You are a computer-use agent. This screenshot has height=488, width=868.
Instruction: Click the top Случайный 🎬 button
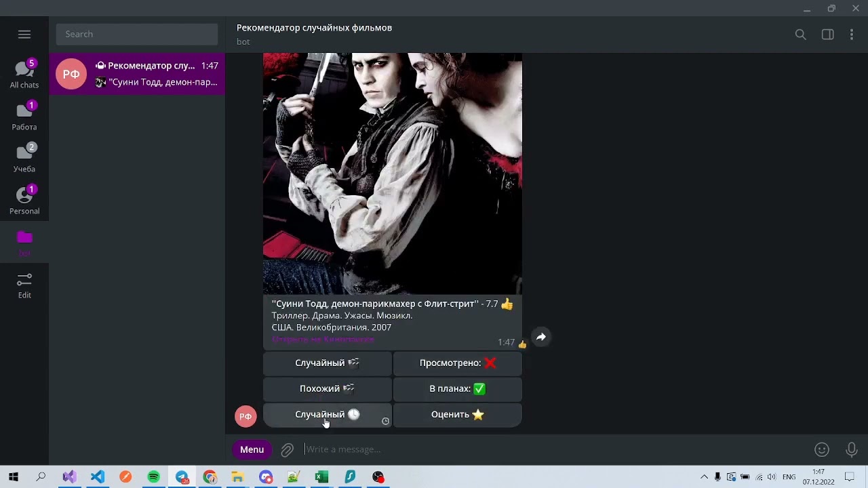pyautogui.click(x=328, y=363)
